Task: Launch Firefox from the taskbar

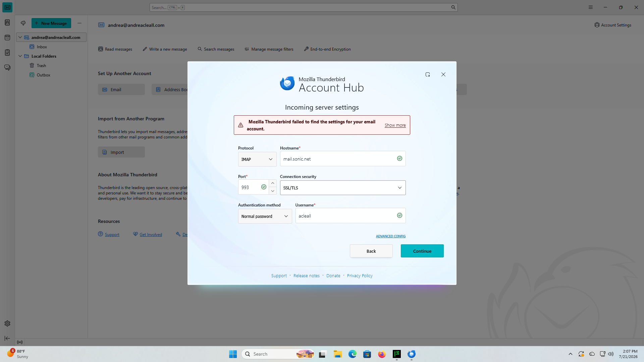Action: [x=382, y=354]
